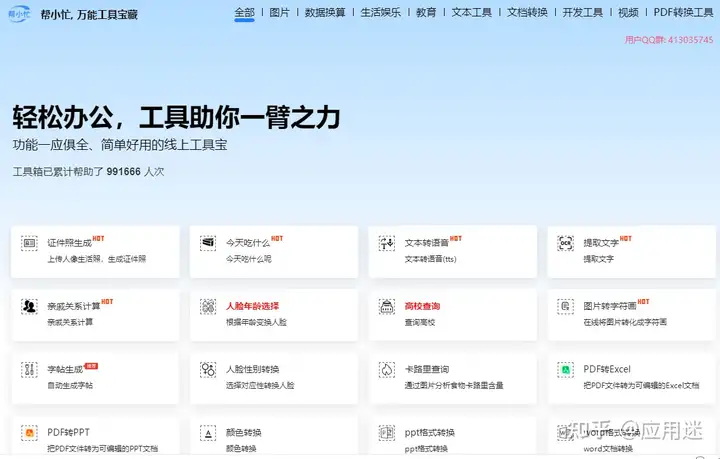Click the 字帖生成 icon
Screen dimensions: 720x459
29,369
